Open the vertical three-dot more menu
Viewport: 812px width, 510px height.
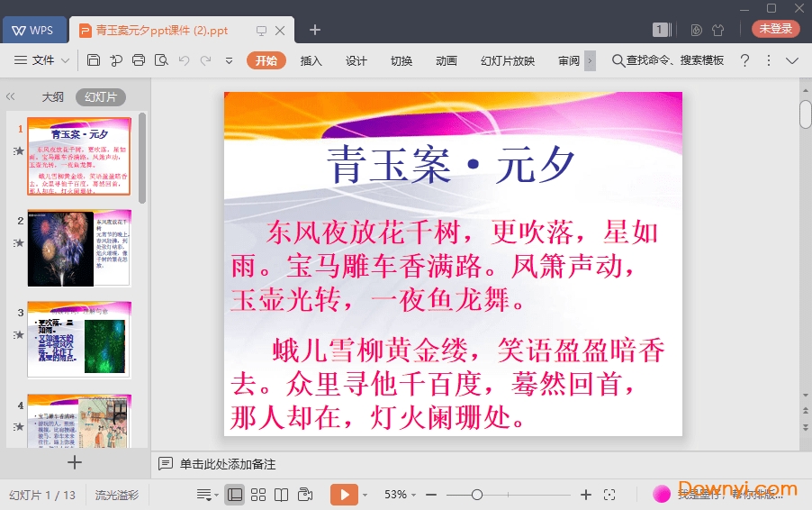[x=769, y=60]
